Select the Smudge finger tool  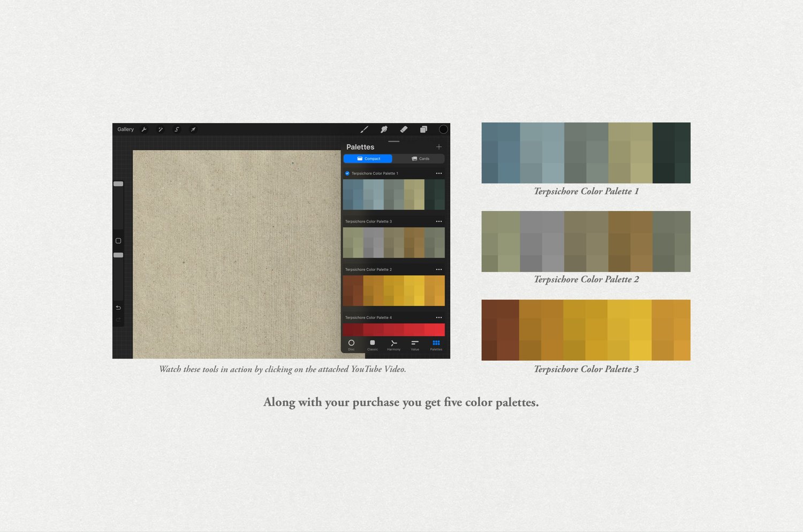[x=384, y=130]
